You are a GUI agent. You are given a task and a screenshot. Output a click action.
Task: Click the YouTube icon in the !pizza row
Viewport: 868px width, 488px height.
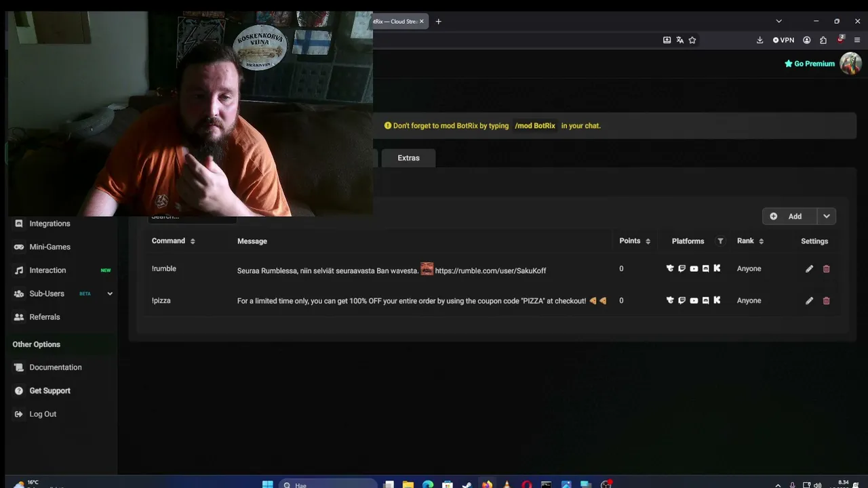point(694,300)
